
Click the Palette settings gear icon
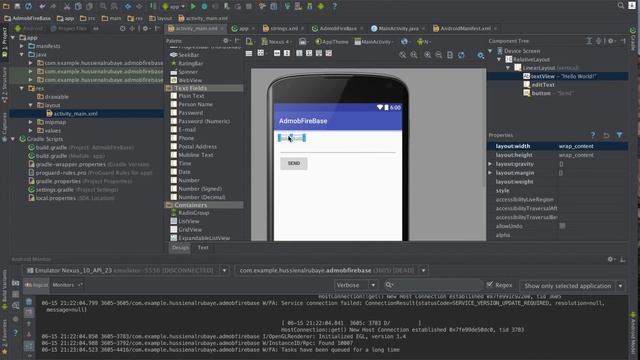click(226, 40)
